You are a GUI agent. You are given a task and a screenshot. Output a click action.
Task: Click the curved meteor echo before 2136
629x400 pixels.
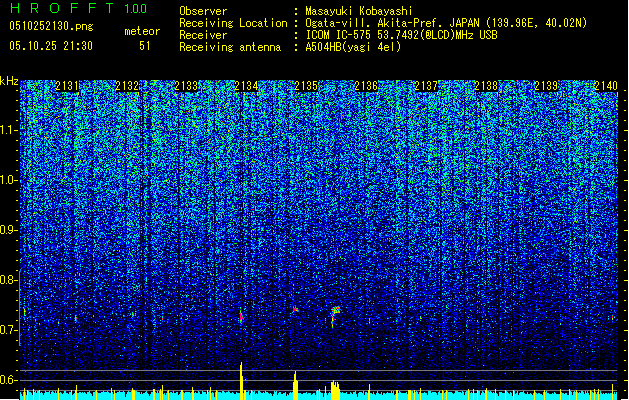coord(335,315)
